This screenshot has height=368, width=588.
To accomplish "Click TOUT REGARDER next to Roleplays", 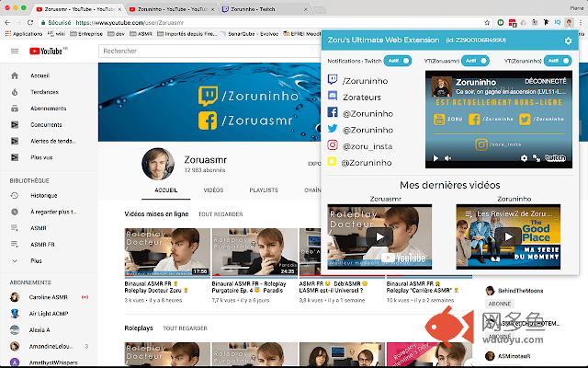I will click(x=185, y=328).
